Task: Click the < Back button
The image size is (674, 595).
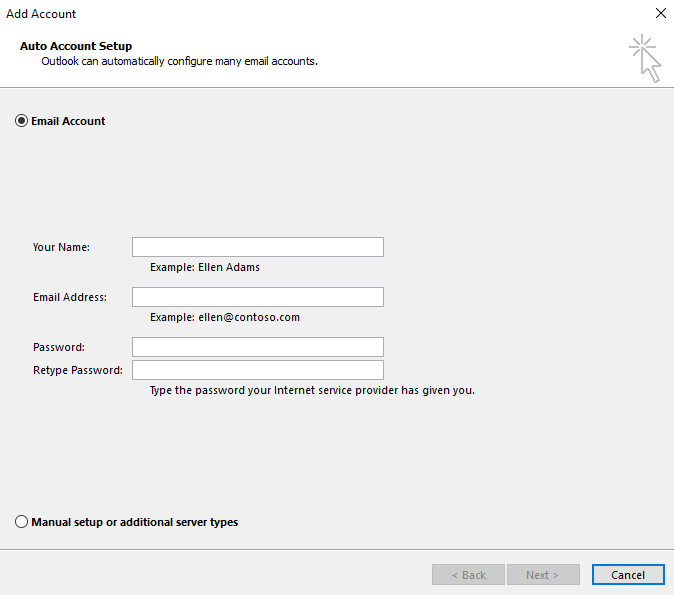Action: click(x=469, y=575)
